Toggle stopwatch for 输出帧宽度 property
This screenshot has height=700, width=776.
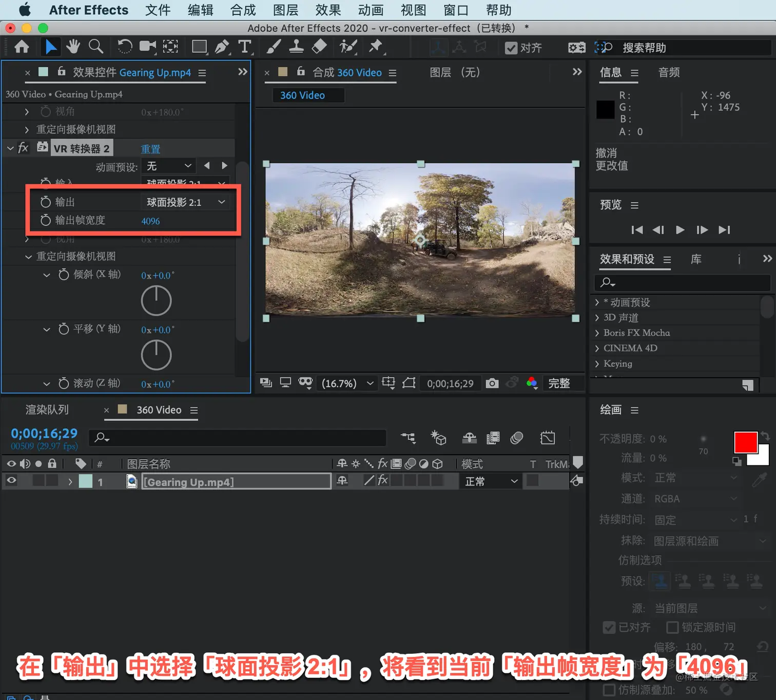pos(46,220)
